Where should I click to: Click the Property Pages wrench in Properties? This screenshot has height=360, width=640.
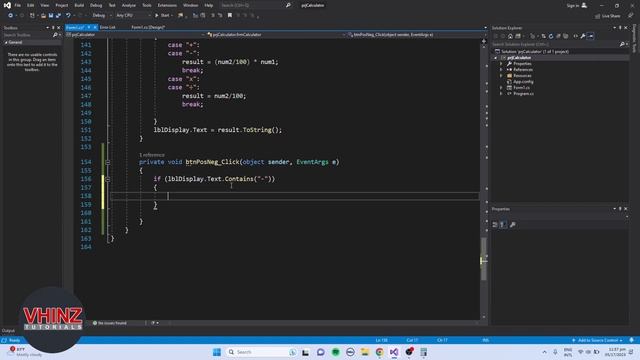click(513, 225)
